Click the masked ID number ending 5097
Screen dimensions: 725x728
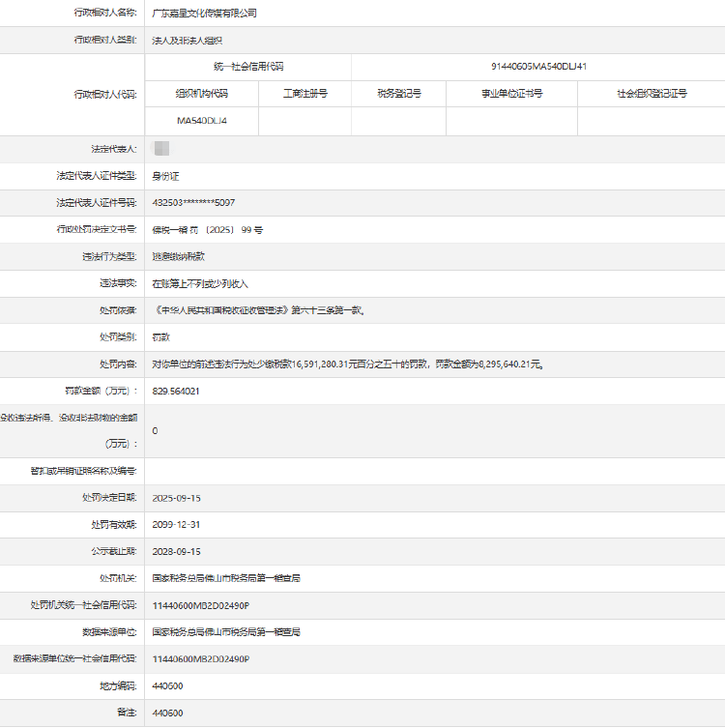tap(193, 202)
